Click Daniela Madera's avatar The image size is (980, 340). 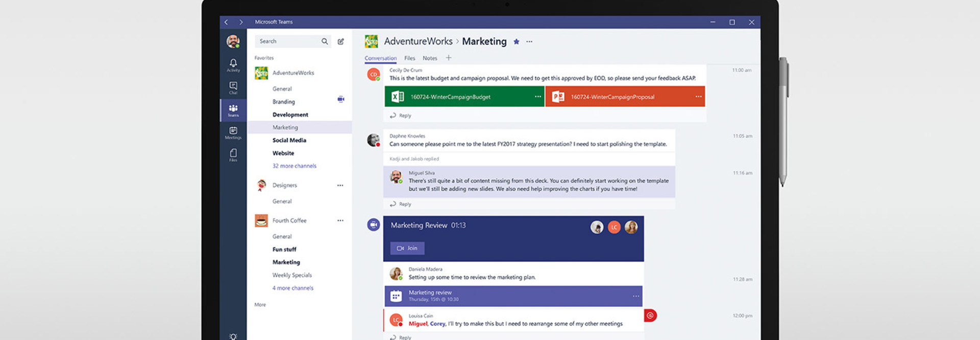(396, 274)
